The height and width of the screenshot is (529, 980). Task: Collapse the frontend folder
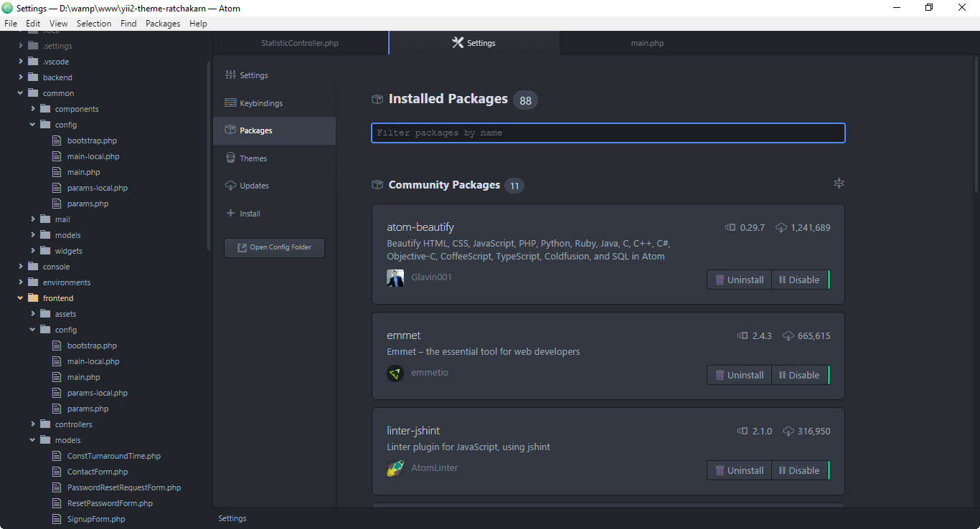21,298
